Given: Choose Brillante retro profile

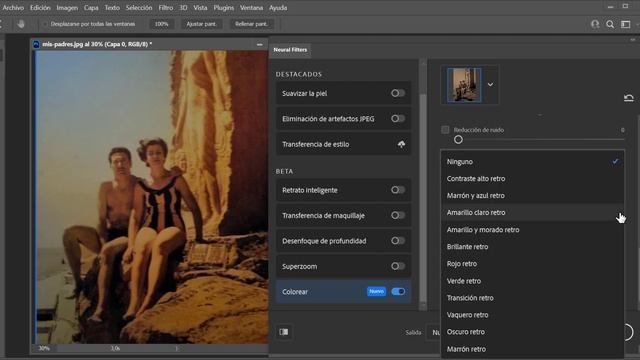Looking at the screenshot, I should tap(532, 247).
